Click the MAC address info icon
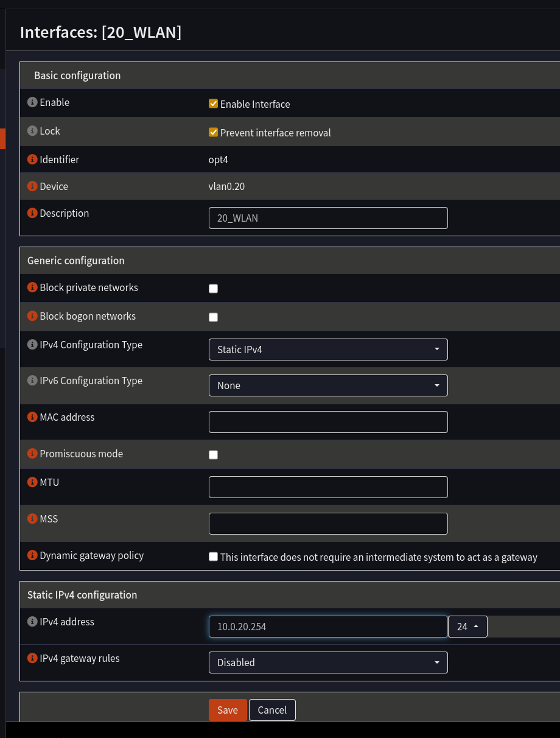This screenshot has height=738, width=560. (x=32, y=416)
